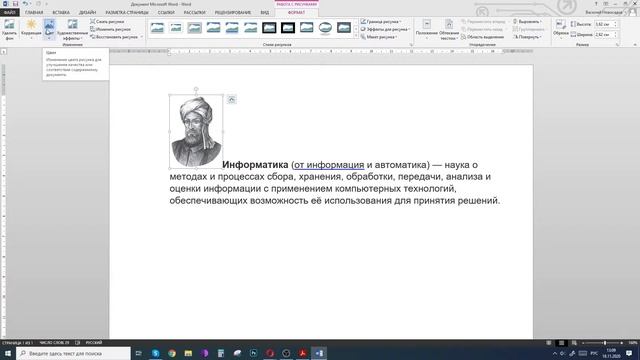Open Google Chrome from the taskbar

(172, 353)
